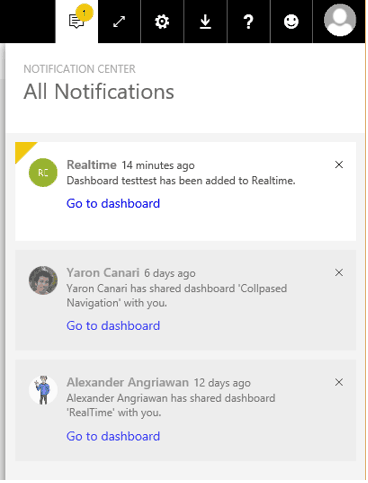368x483 pixels.
Task: Click the smiley feedback icon
Action: pos(291,22)
